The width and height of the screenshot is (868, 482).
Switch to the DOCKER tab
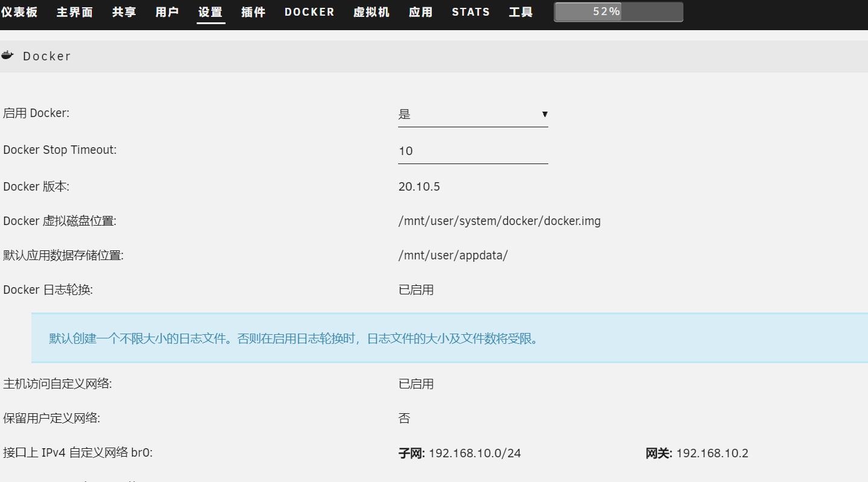coord(309,12)
